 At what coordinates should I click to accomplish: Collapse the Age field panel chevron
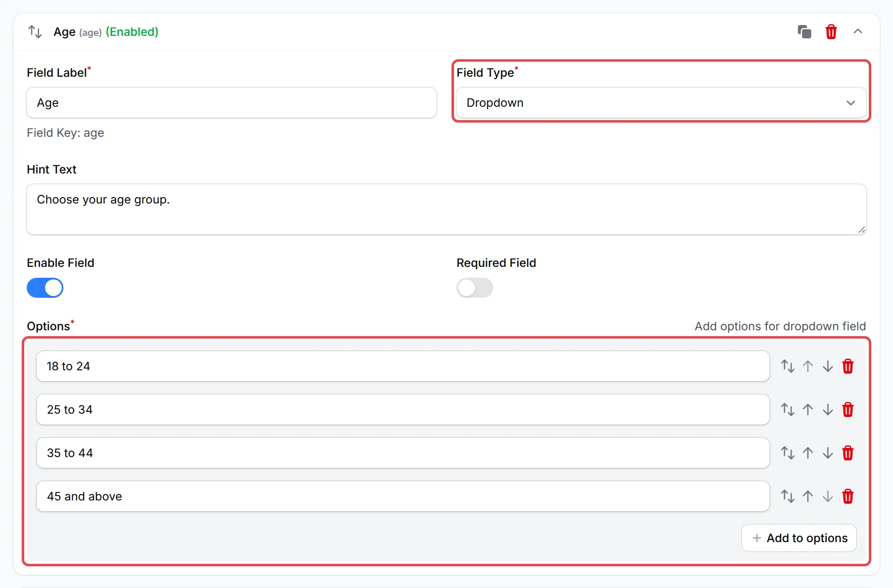point(858,31)
